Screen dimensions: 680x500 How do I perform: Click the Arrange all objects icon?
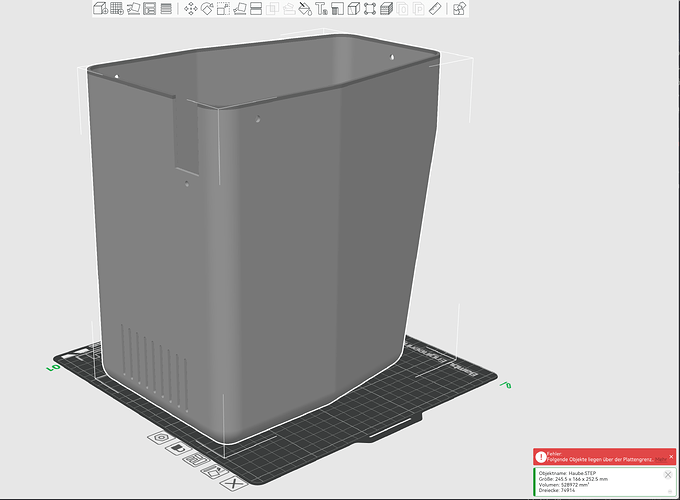click(x=150, y=8)
